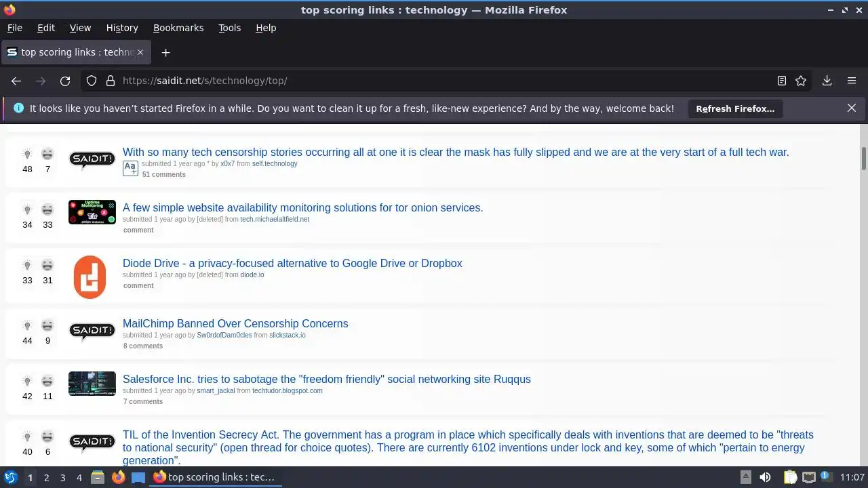Visit slickstack.io domain link
Screen dimensions: 868x488
(288, 335)
